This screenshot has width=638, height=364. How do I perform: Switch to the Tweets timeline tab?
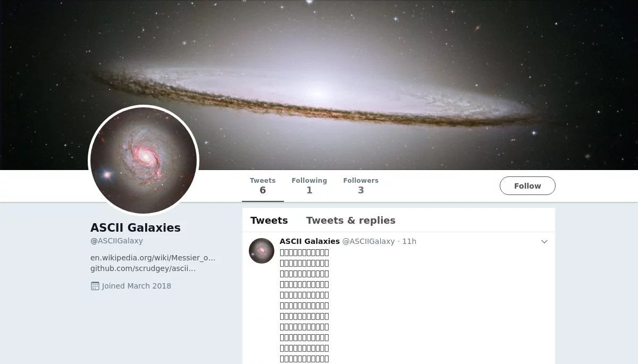click(x=269, y=221)
